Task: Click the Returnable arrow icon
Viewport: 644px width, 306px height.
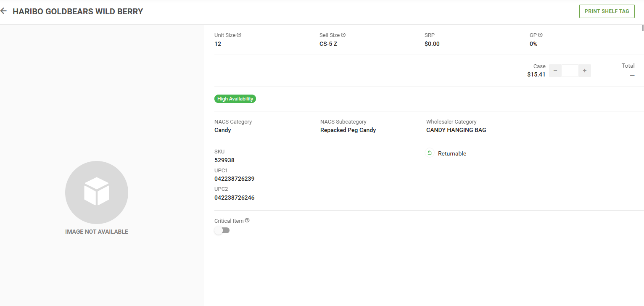Action: click(430, 153)
